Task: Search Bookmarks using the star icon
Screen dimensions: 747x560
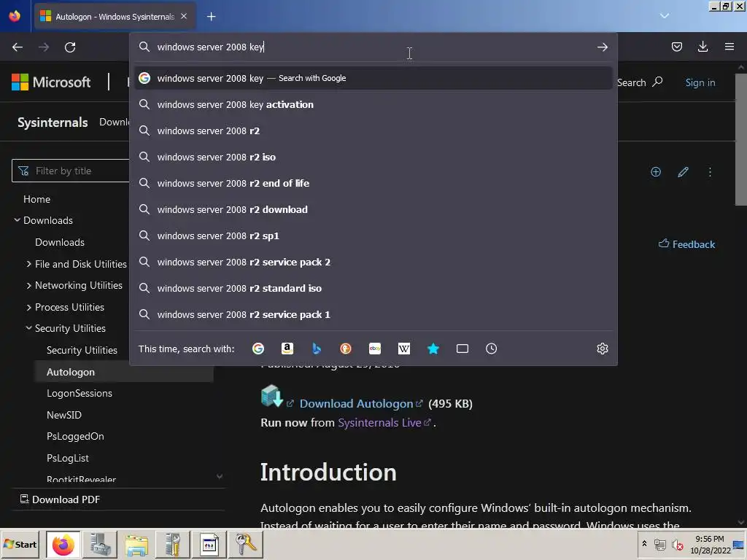Action: [433, 349]
